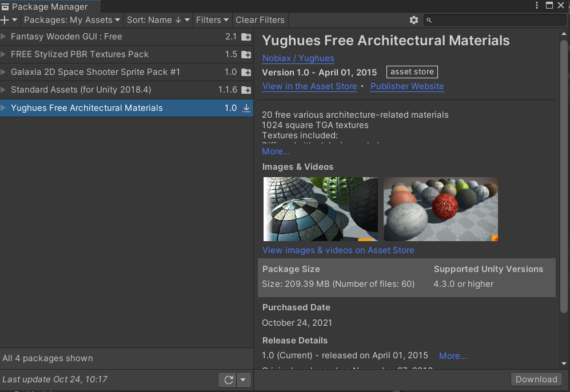Click the add package plus icon
The height and width of the screenshot is (392, 570).
click(5, 20)
